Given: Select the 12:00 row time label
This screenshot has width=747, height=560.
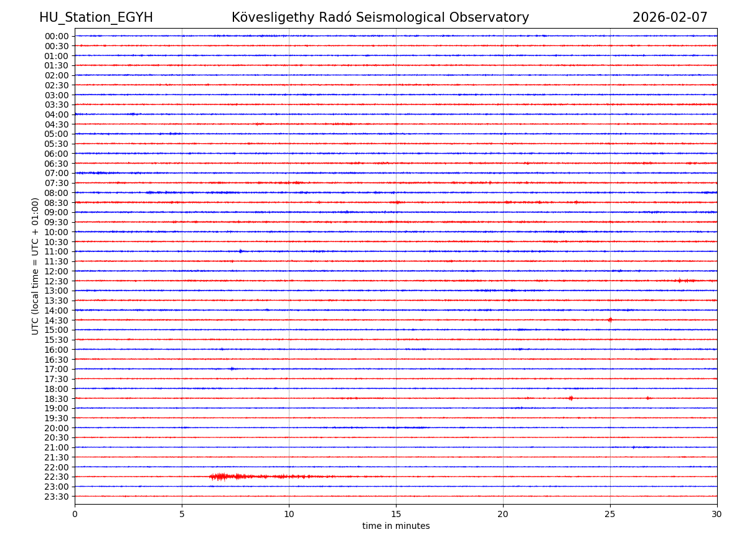Looking at the screenshot, I should click(57, 271).
